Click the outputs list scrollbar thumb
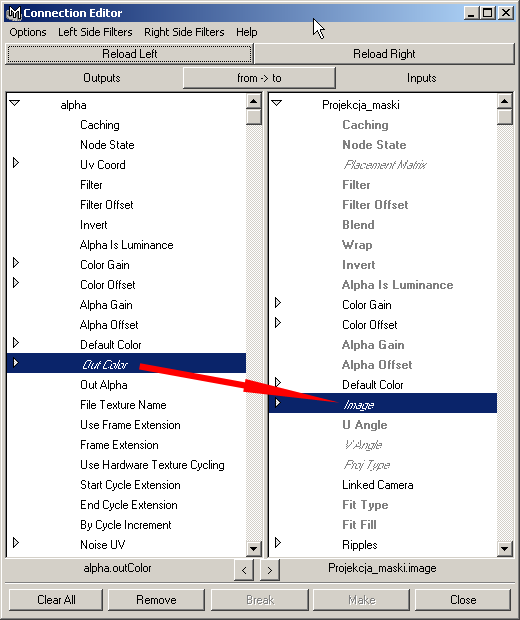Viewport: 520px width, 620px height. 253,117
